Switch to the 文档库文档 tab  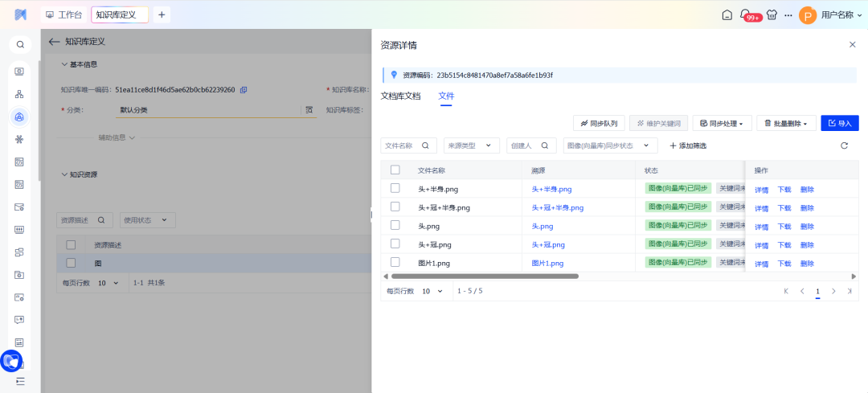(400, 96)
